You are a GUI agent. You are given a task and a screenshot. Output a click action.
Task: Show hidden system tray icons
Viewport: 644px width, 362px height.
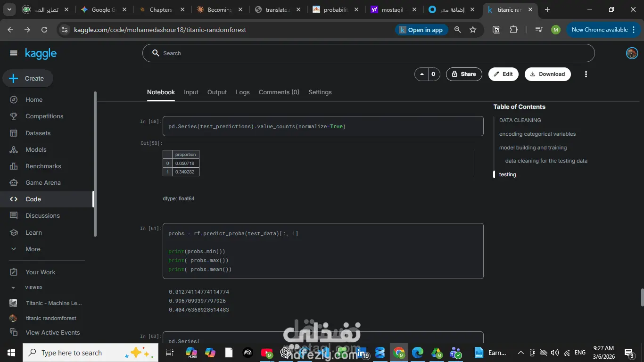521,353
